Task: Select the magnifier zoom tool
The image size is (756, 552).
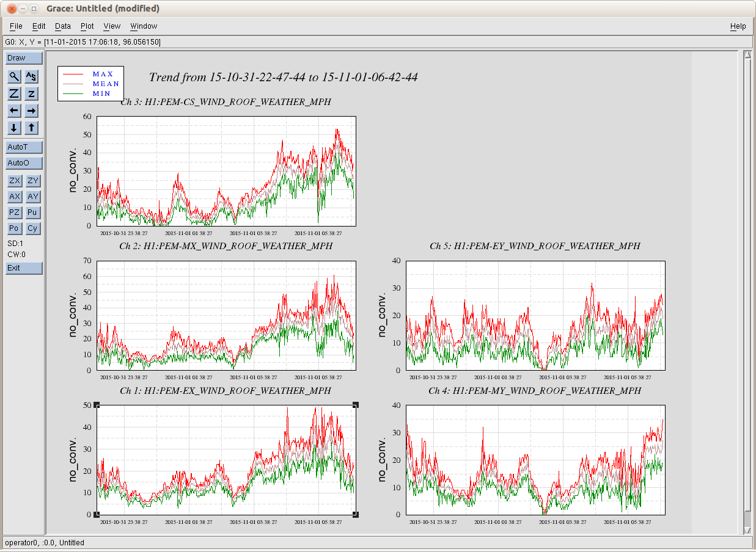Action: pos(14,76)
